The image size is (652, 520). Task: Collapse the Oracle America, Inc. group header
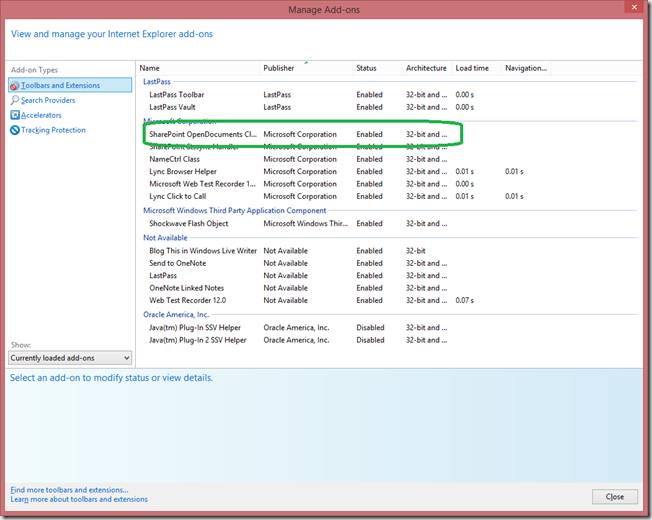coord(176,315)
